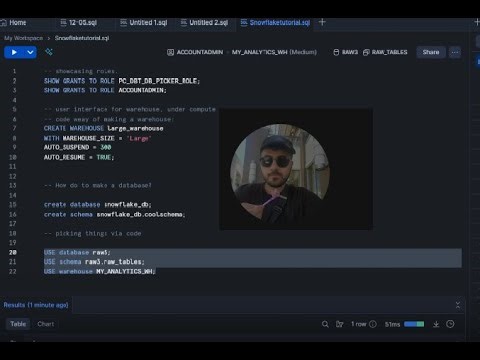Click 'create database snowflake_db' line

(x=97, y=204)
